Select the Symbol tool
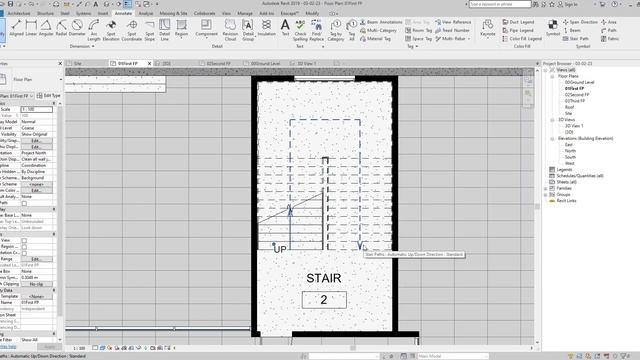640x360 pixels. (553, 28)
